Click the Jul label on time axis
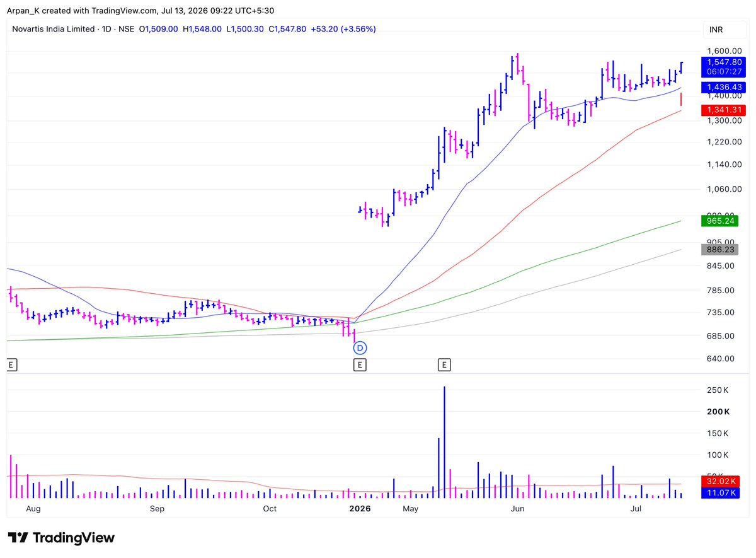The image size is (756, 558). (636, 508)
